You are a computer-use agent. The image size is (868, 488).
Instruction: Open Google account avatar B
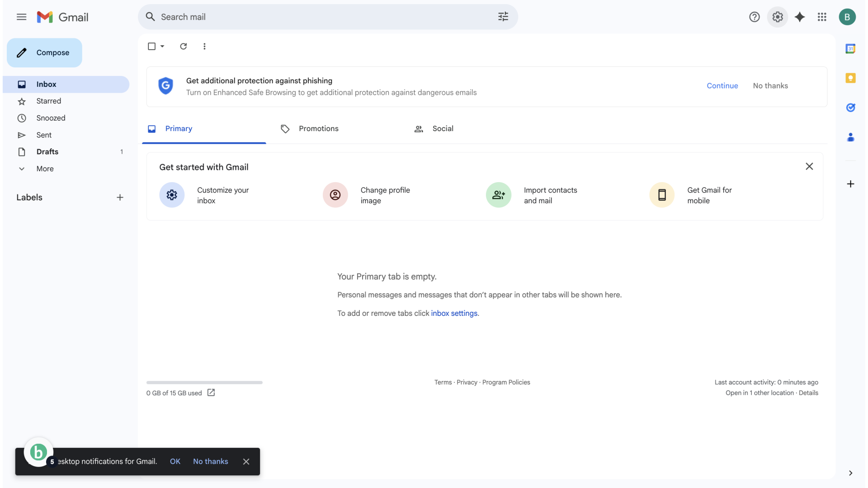(847, 17)
